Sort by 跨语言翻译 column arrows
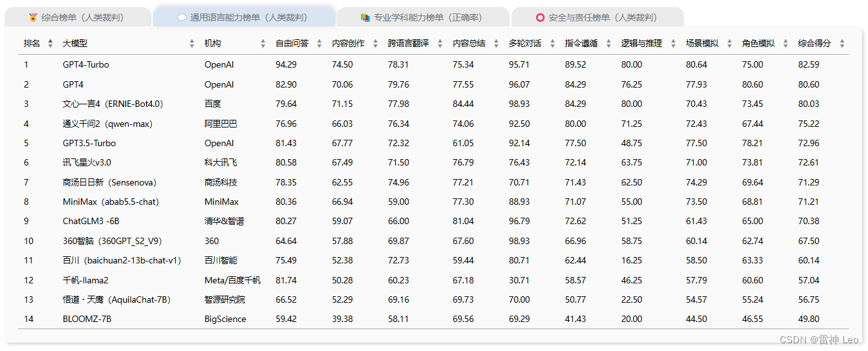 pos(440,44)
